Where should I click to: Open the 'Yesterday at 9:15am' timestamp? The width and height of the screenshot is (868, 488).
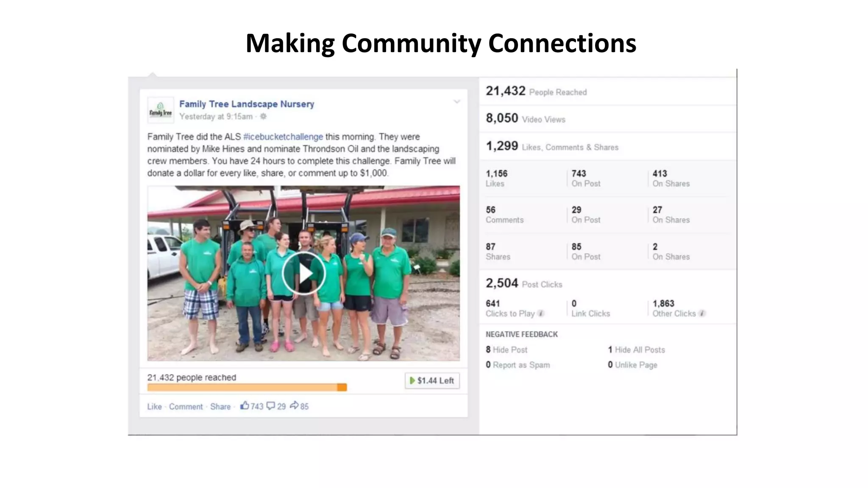[216, 116]
